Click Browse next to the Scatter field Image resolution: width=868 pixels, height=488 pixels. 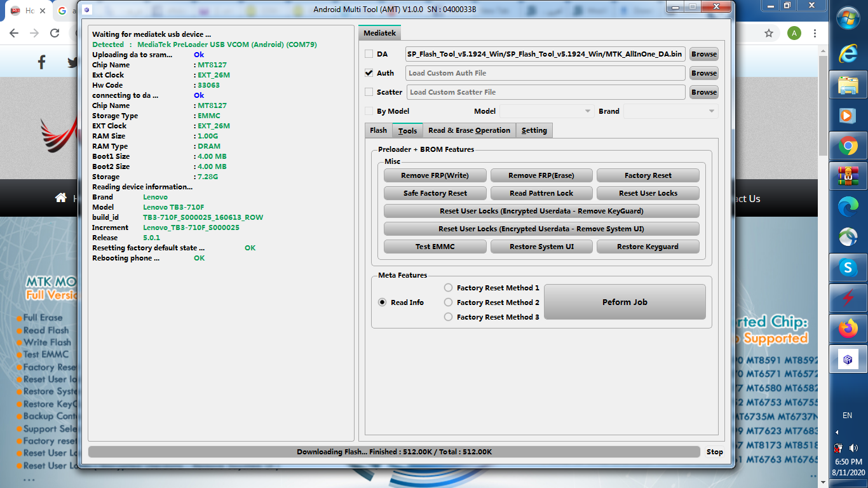[x=704, y=92]
